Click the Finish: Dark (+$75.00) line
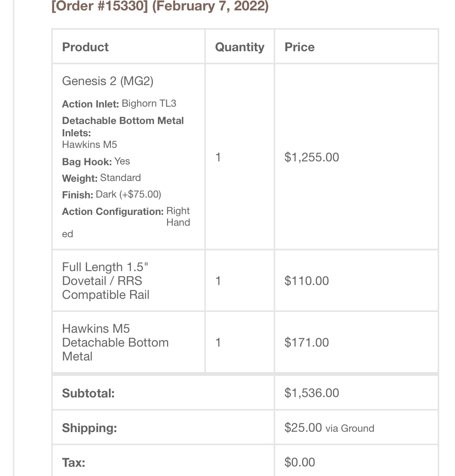Screen dimensions: 455x476 [112, 194]
